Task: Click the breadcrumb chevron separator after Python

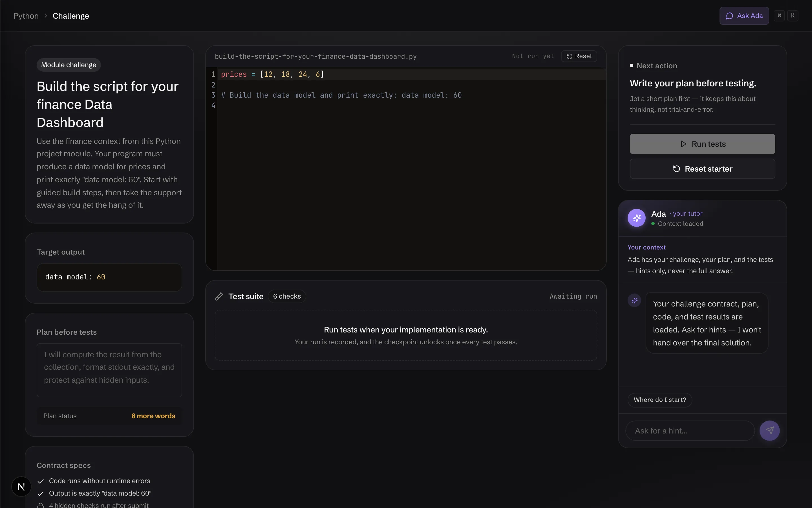Action: point(46,16)
